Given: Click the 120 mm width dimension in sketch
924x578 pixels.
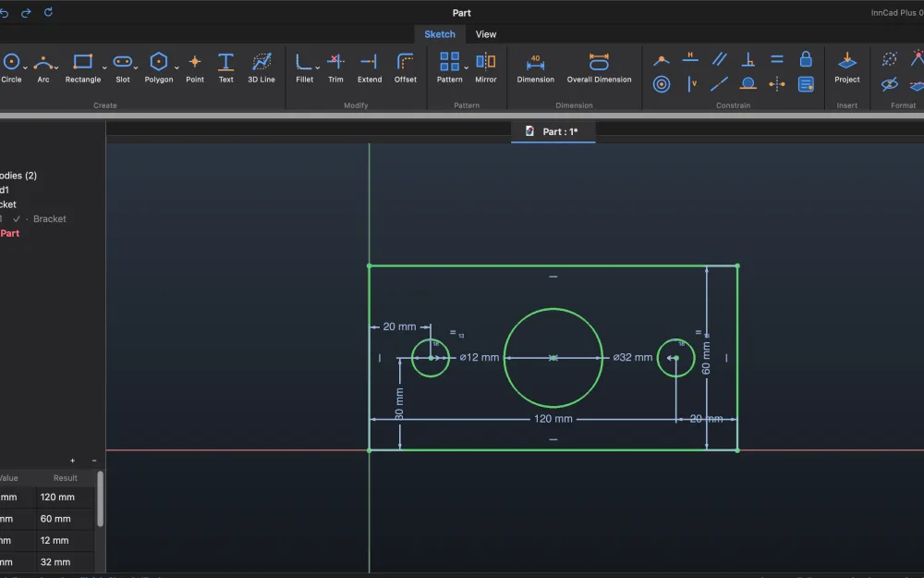Looking at the screenshot, I should (x=553, y=419).
